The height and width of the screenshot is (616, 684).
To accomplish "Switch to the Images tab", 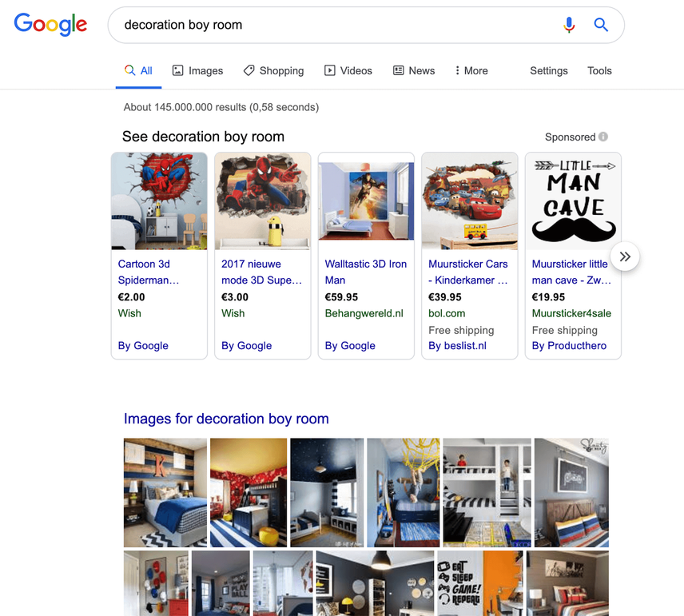I will pos(197,70).
